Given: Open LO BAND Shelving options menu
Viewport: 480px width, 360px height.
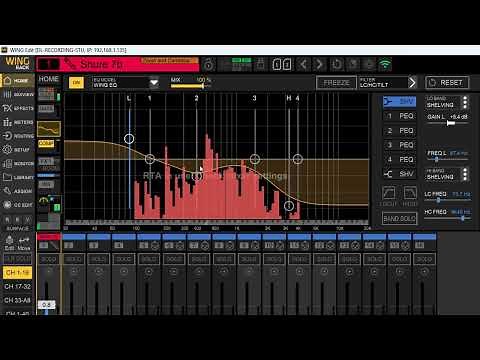Looking at the screenshot, I should (465, 102).
